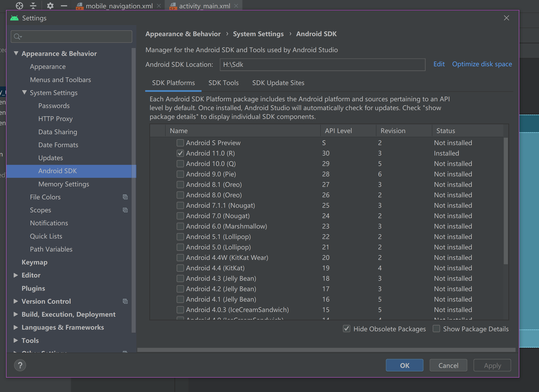Click the Android SDK Location field

323,65
